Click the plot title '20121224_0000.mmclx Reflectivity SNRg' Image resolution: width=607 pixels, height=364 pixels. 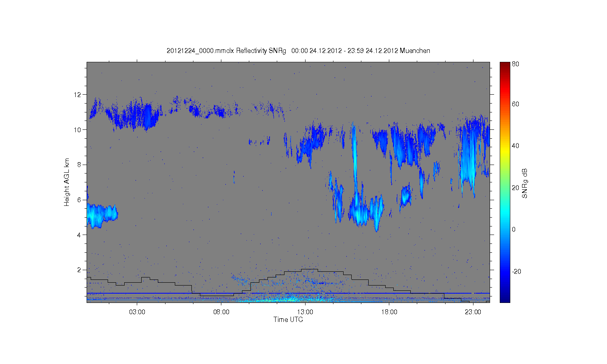(x=226, y=51)
